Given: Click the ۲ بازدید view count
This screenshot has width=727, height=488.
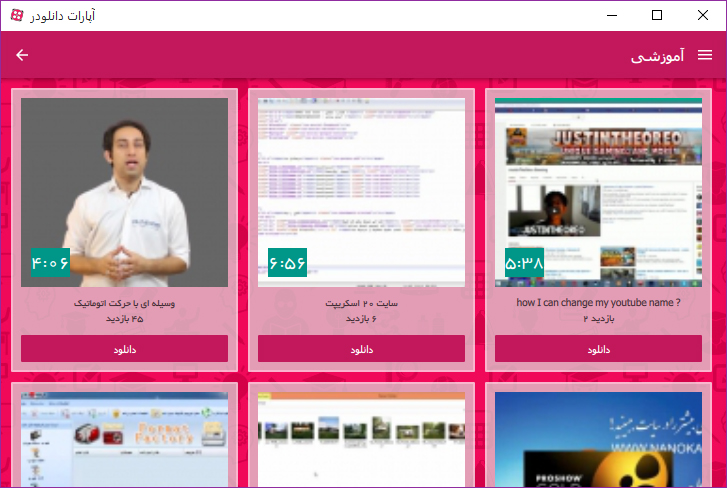Looking at the screenshot, I should [598, 319].
